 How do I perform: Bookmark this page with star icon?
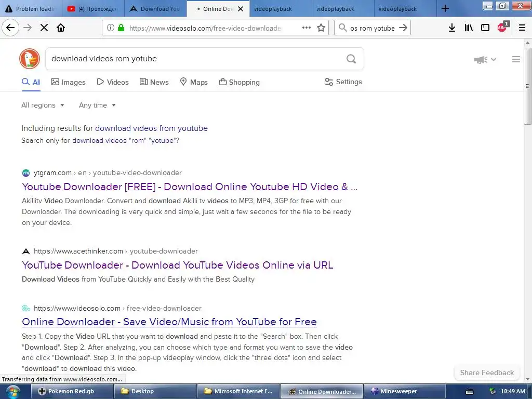coord(321,28)
